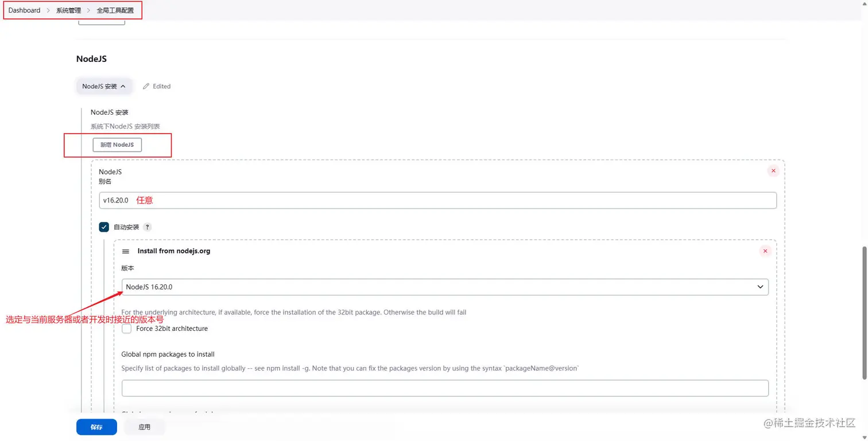This screenshot has width=868, height=441.
Task: Click the 系统下NodeJS 安装列表 description text
Action: 125,126
